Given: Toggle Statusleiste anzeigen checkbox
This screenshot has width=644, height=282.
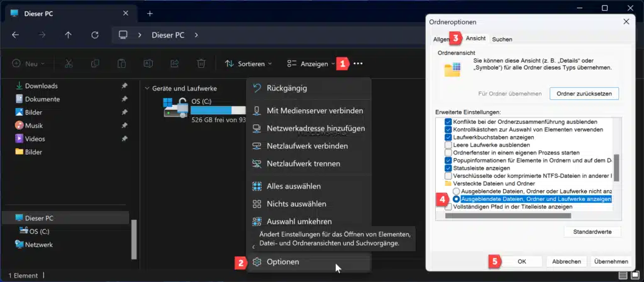Looking at the screenshot, I should click(x=448, y=168).
